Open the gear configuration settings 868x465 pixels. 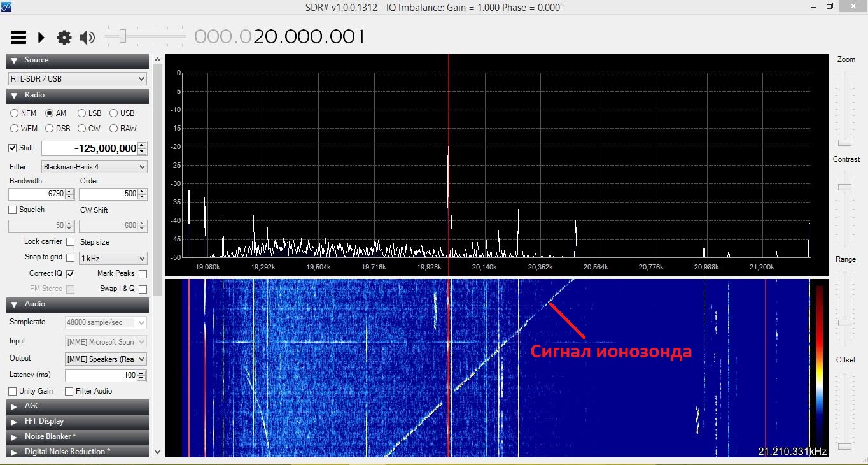64,38
